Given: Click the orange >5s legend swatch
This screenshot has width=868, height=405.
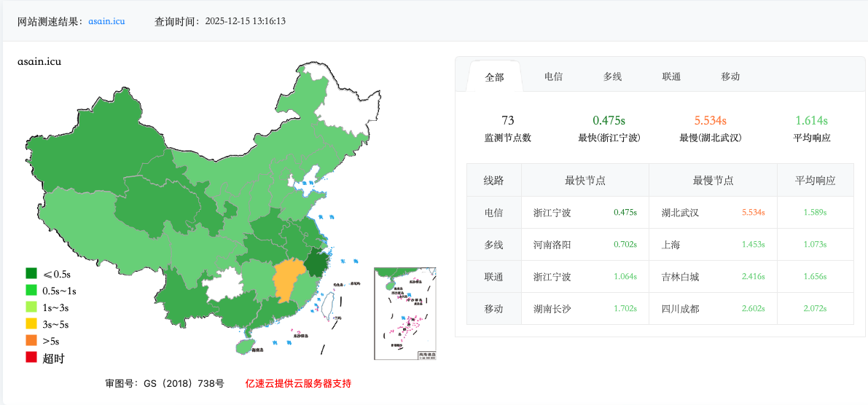Looking at the screenshot, I should click(x=31, y=341).
